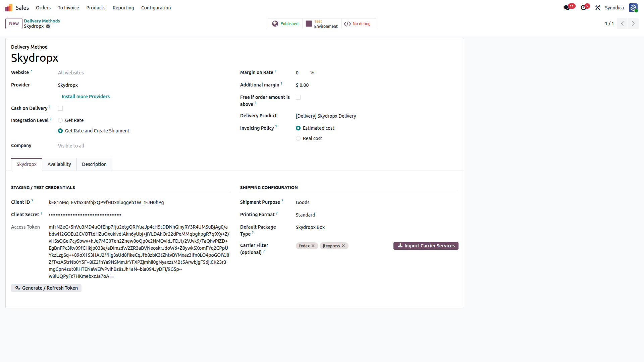Open the Website dropdown field
Viewport: 644px width, 362px height.
(144, 73)
